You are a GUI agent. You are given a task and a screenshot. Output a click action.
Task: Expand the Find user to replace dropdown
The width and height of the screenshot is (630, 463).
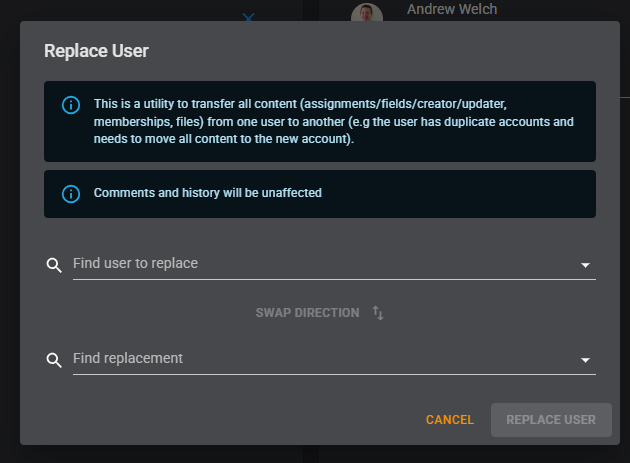coord(585,265)
